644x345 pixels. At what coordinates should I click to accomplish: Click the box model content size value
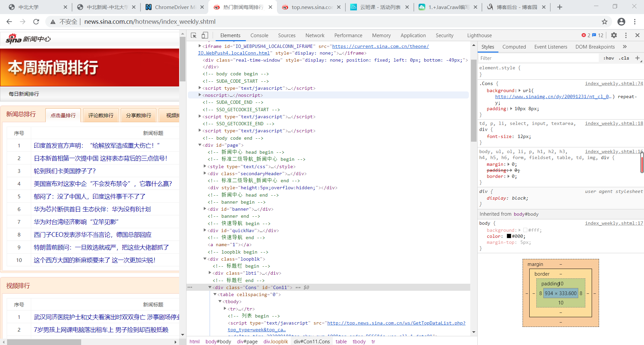coord(560,293)
